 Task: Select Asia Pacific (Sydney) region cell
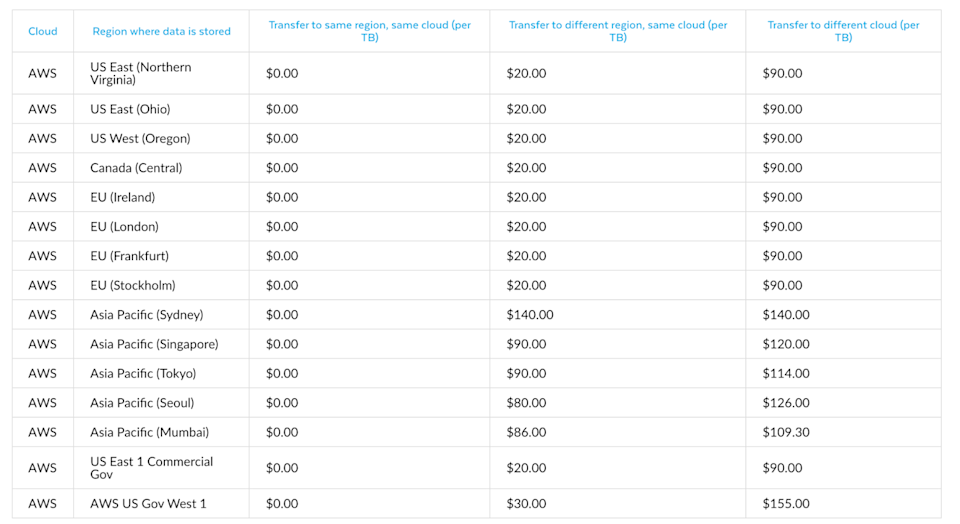tap(146, 314)
